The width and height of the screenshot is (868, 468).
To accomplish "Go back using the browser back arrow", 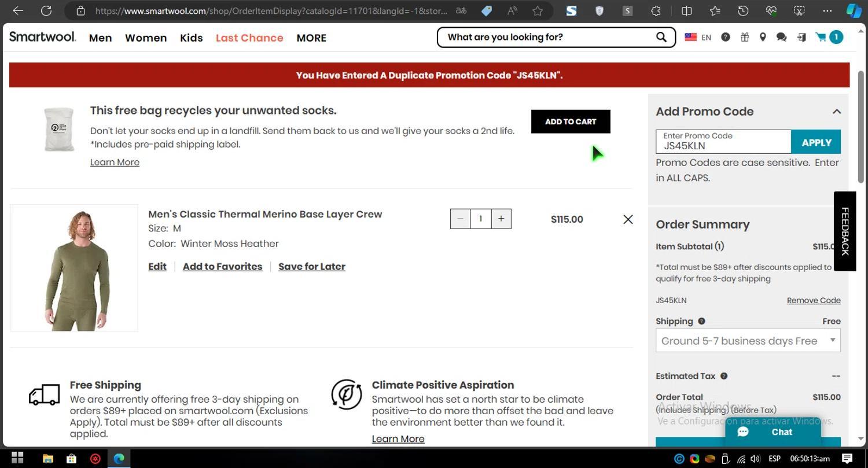I will 18,10.
